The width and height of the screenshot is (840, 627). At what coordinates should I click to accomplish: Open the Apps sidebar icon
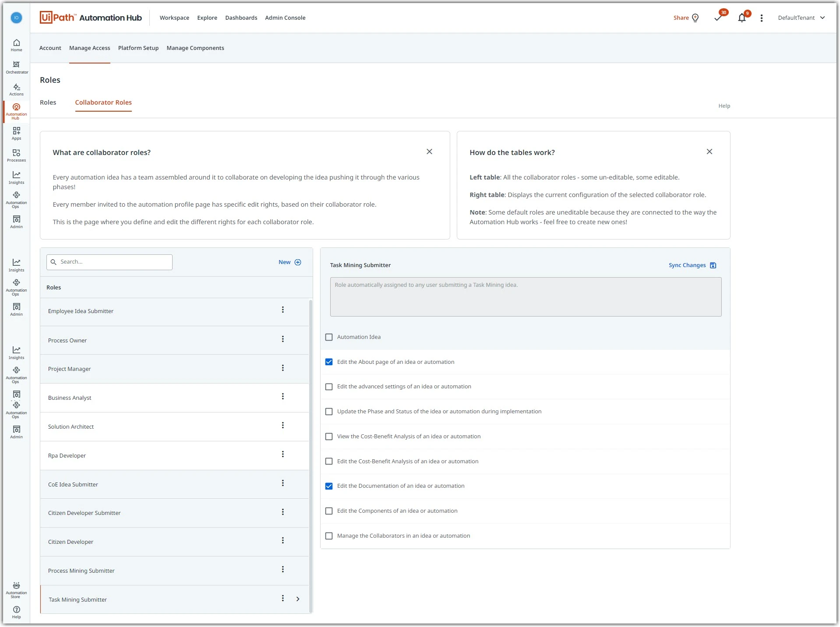pos(16,134)
